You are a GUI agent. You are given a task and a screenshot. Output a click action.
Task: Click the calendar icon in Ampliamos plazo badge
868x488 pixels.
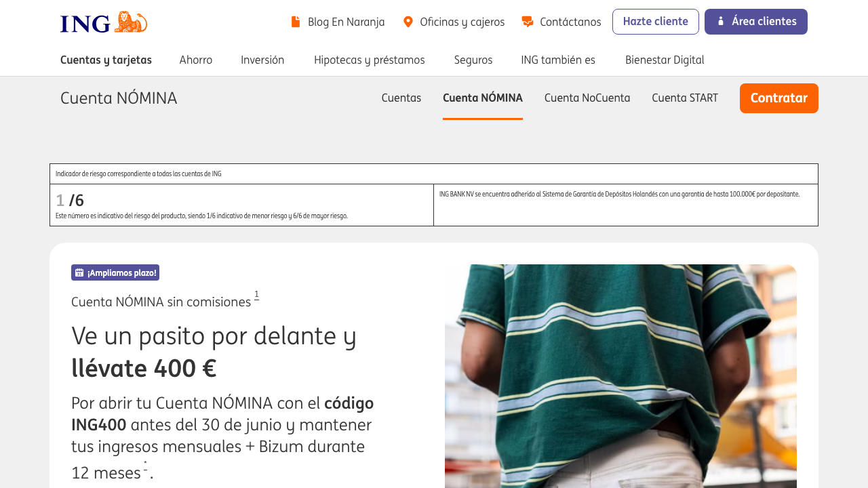79,272
